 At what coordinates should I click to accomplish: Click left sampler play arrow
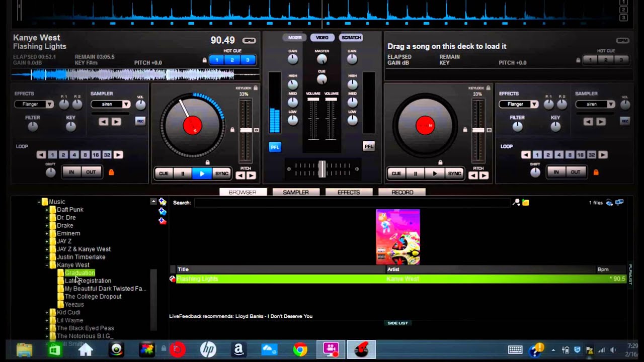point(116,122)
